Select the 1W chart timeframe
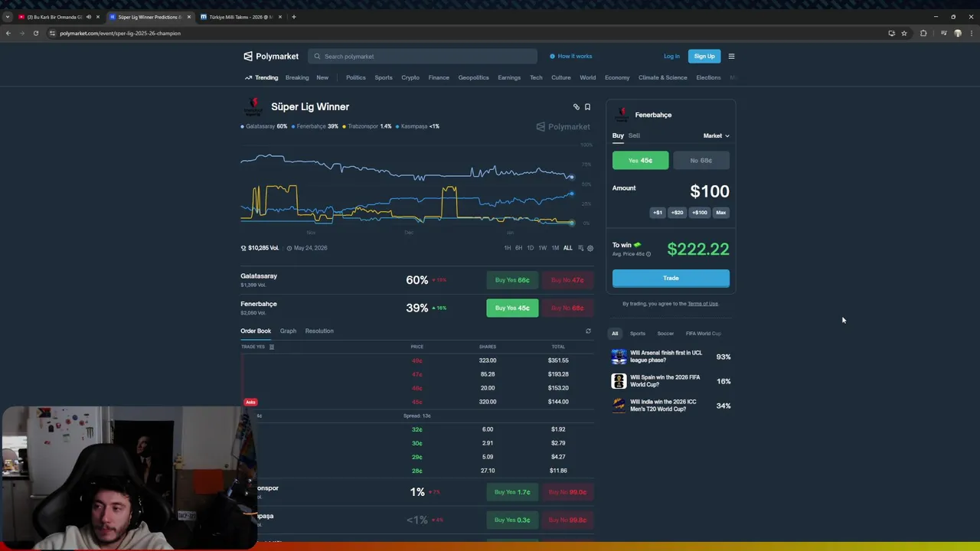 pos(542,248)
